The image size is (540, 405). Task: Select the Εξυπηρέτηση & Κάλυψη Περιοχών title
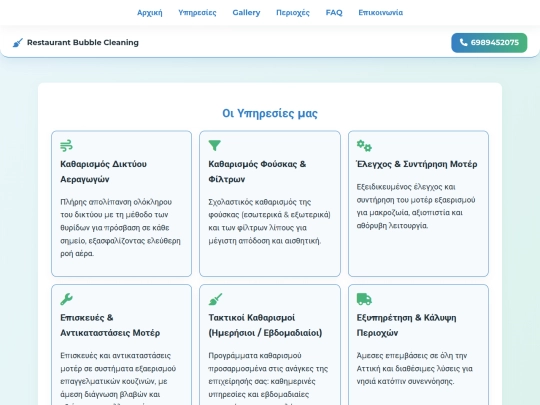click(406, 325)
